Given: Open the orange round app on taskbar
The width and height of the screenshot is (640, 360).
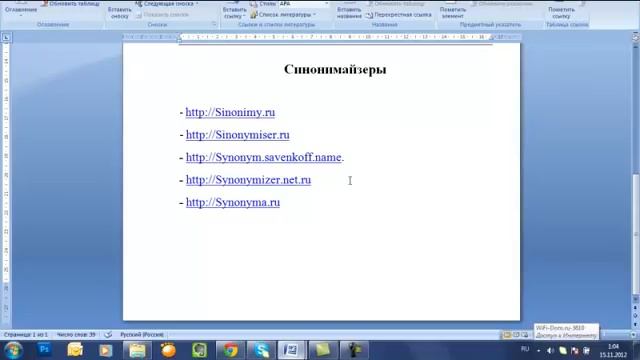Looking at the screenshot, I should (169, 350).
